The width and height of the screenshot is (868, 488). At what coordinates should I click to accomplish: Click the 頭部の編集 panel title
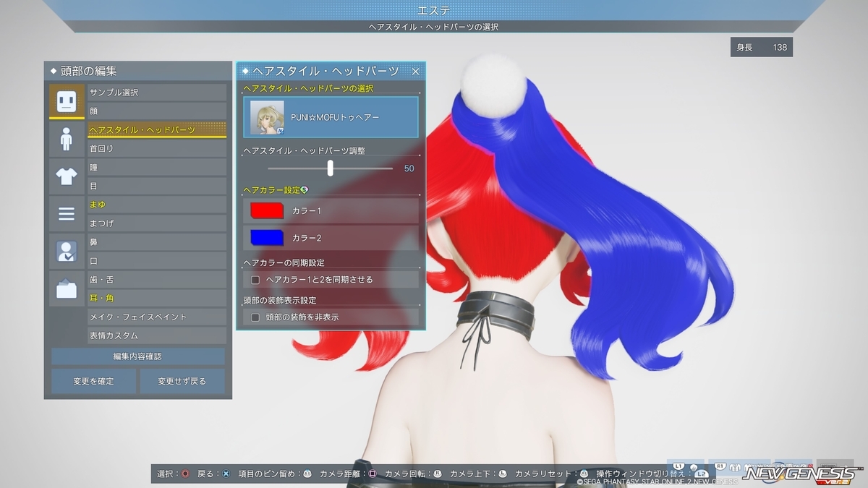[x=88, y=71]
